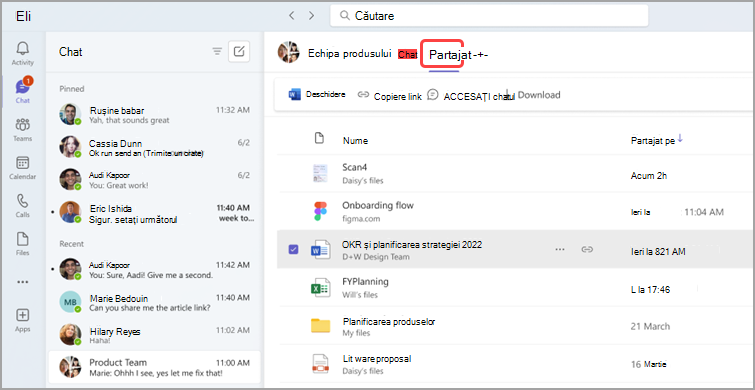The height and width of the screenshot is (390, 755).
Task: Open the Apps plus icon
Action: coord(23,315)
